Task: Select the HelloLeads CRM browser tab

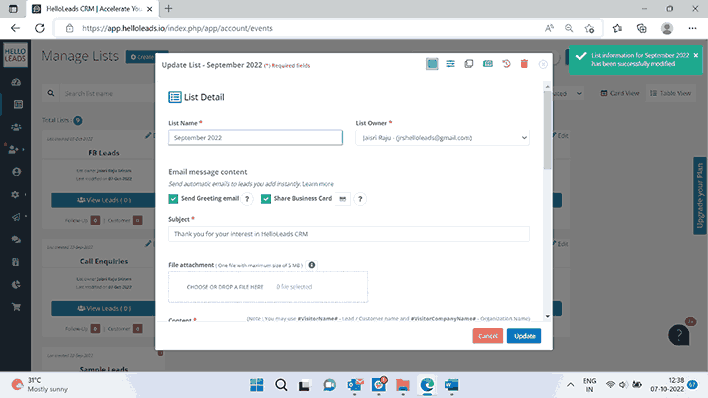Action: [93, 9]
